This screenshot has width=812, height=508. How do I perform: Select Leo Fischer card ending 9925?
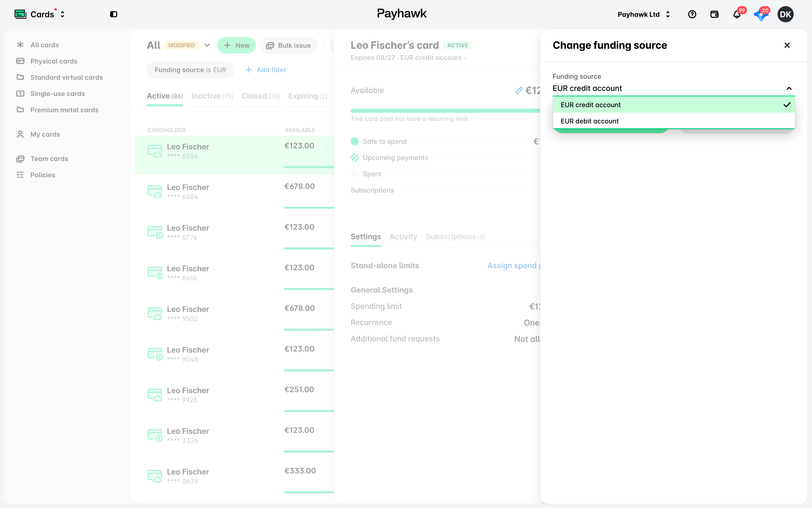click(234, 399)
